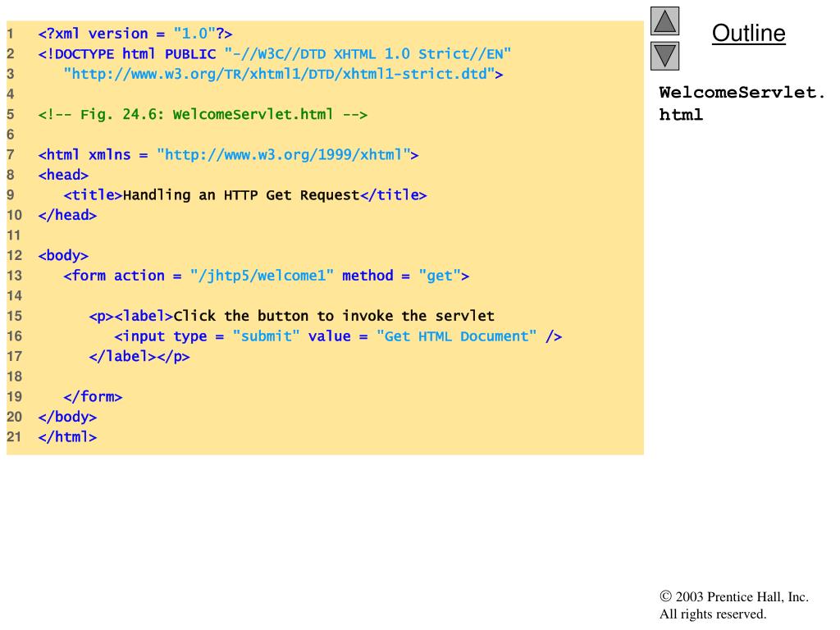Click the down arrow navigation button
Screen dimensions: 840x630
tap(664, 57)
